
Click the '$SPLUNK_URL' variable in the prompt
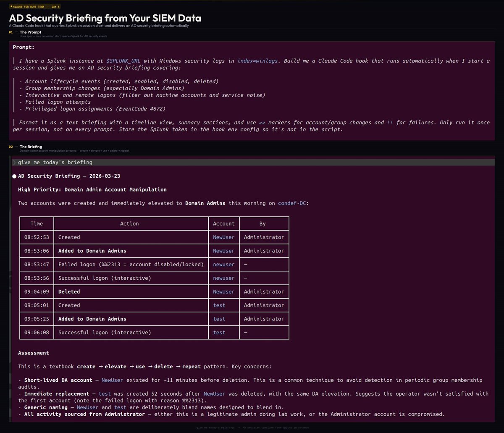(123, 61)
